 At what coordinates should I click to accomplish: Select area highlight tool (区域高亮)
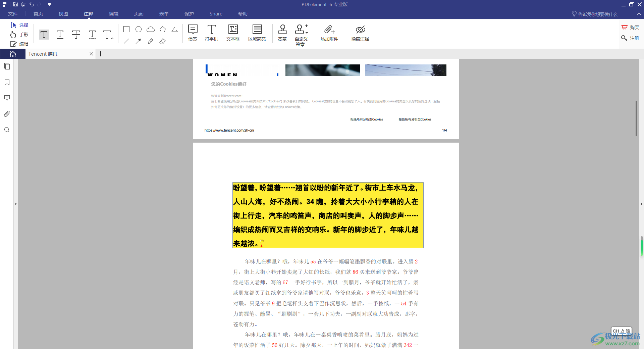257,33
